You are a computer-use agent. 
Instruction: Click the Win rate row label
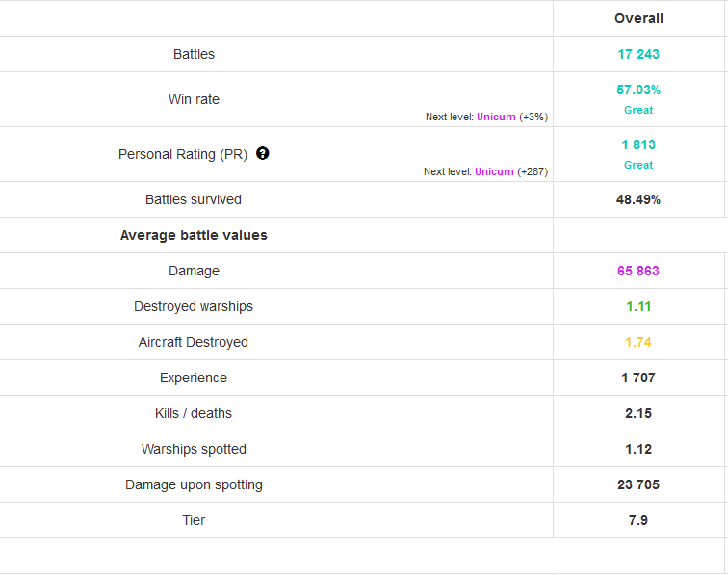(194, 99)
